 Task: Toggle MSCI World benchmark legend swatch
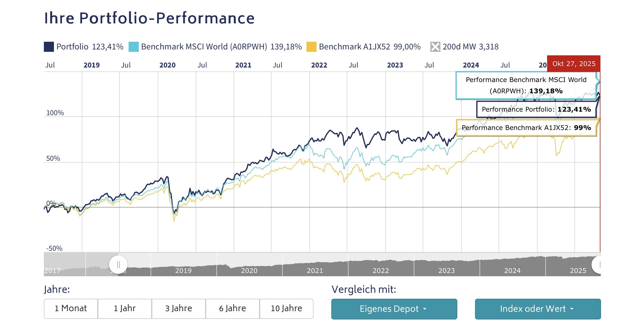pos(134,47)
